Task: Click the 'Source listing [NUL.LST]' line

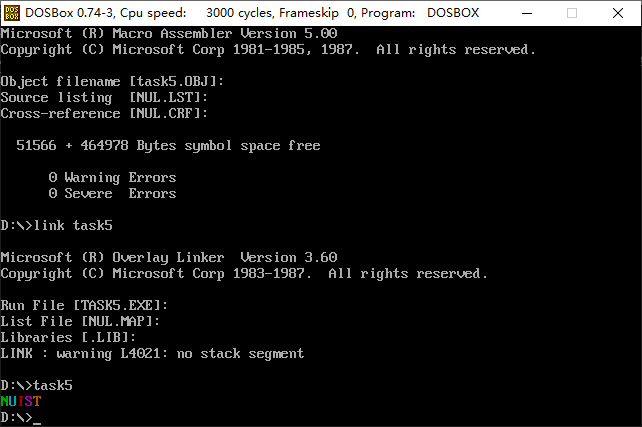Action: point(104,97)
